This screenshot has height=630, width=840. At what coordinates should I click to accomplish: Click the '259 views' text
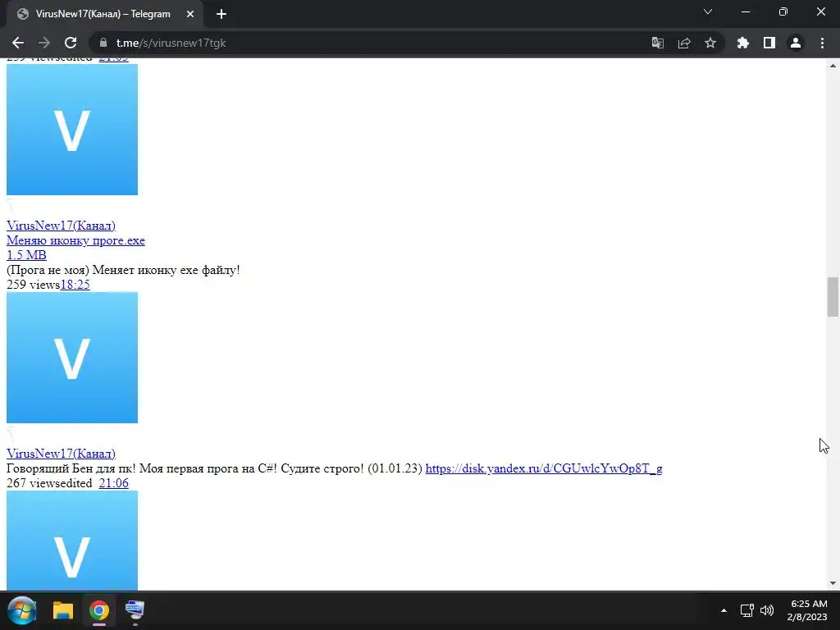click(33, 285)
